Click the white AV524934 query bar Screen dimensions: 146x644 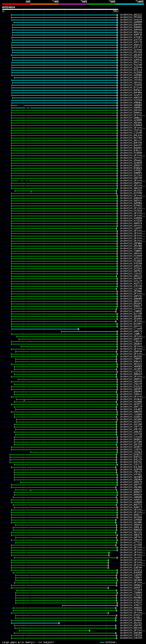60,9
